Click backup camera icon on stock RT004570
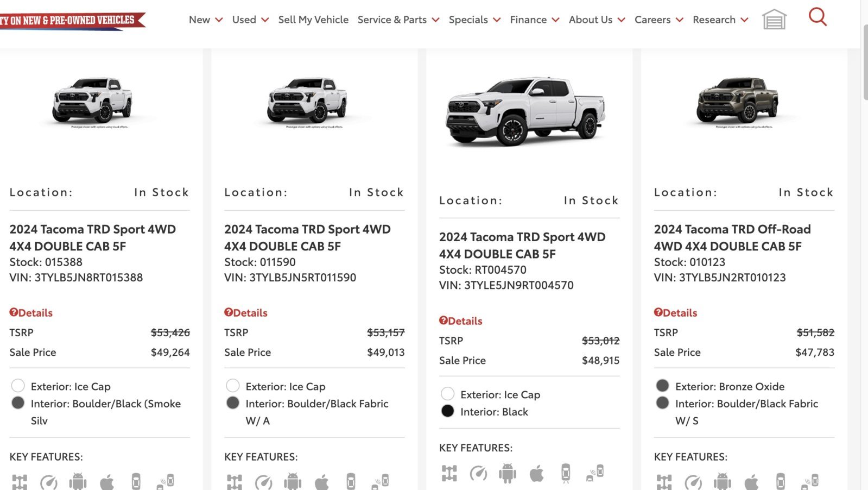The height and width of the screenshot is (490, 868). (x=566, y=473)
